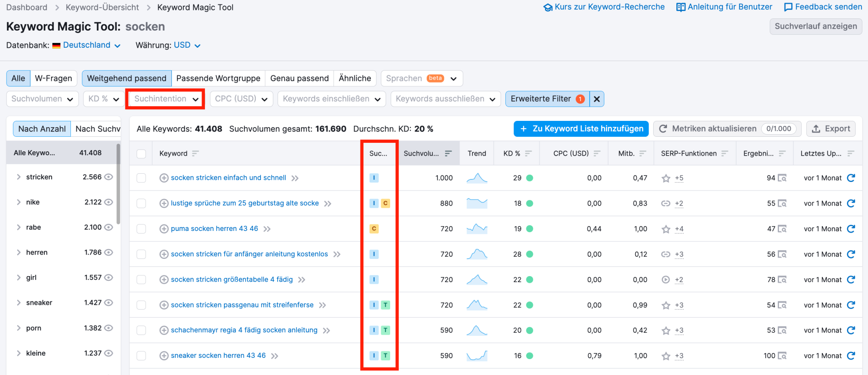Click Metriken aktualisieren button
The height and width of the screenshot is (375, 868).
(727, 129)
